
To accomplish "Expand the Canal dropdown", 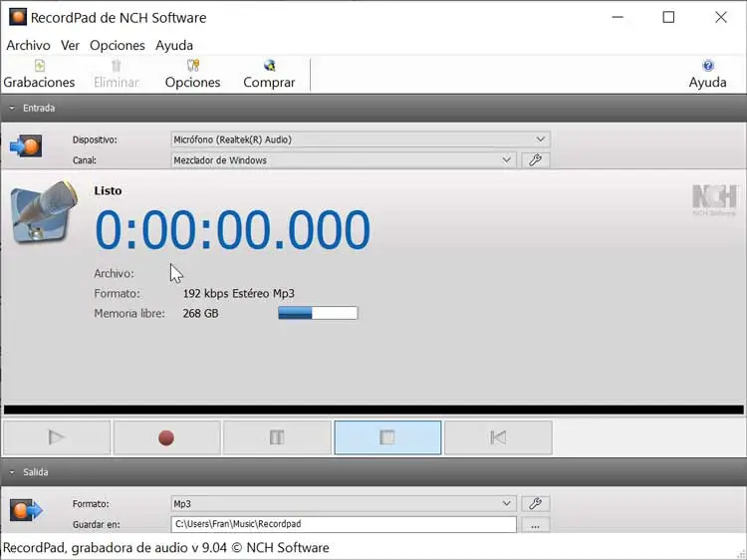I will coord(506,160).
